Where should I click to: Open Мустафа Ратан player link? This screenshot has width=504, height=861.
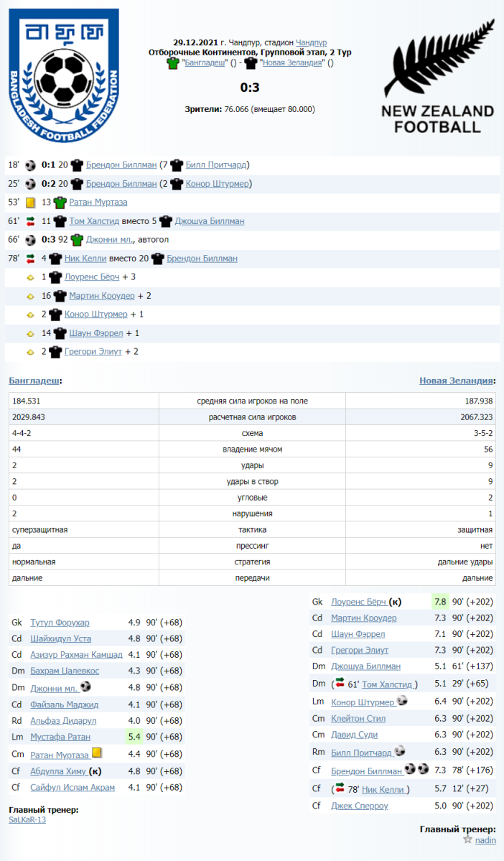pyautogui.click(x=60, y=737)
